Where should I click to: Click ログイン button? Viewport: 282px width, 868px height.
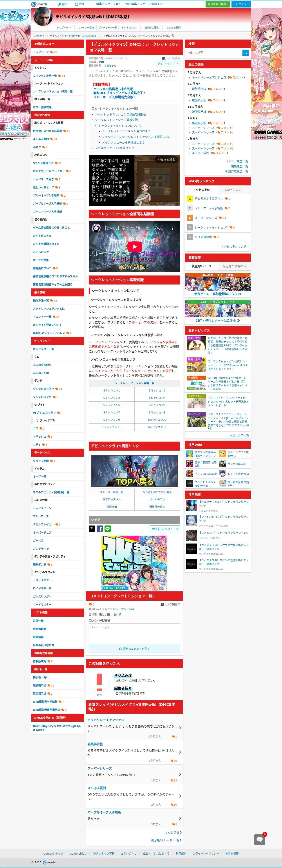click(x=241, y=4)
